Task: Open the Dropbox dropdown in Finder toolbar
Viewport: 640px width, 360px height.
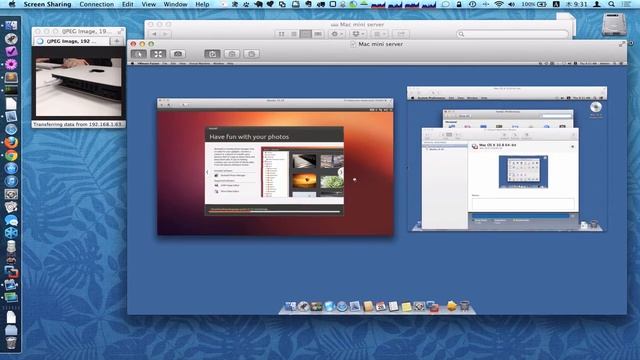Action: point(358,34)
